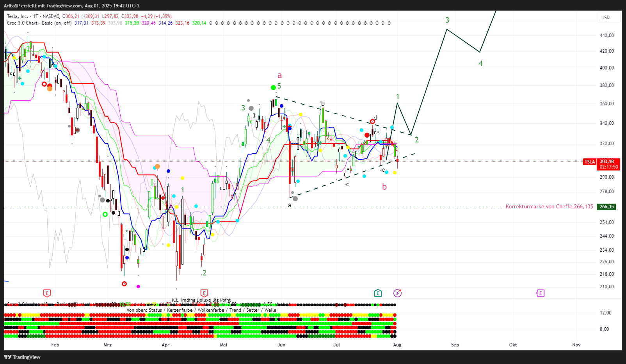Click the pink wave 'a' label

[279, 76]
